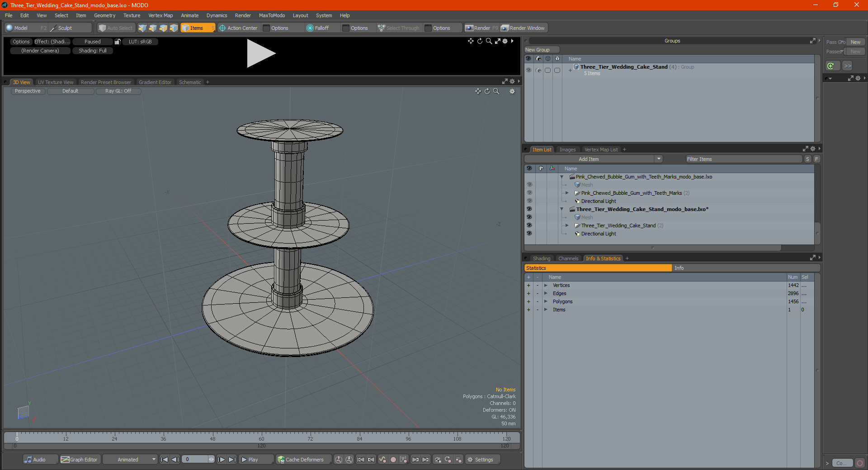Step to previous frame
Screen dimensions: 868x470
coord(175,460)
